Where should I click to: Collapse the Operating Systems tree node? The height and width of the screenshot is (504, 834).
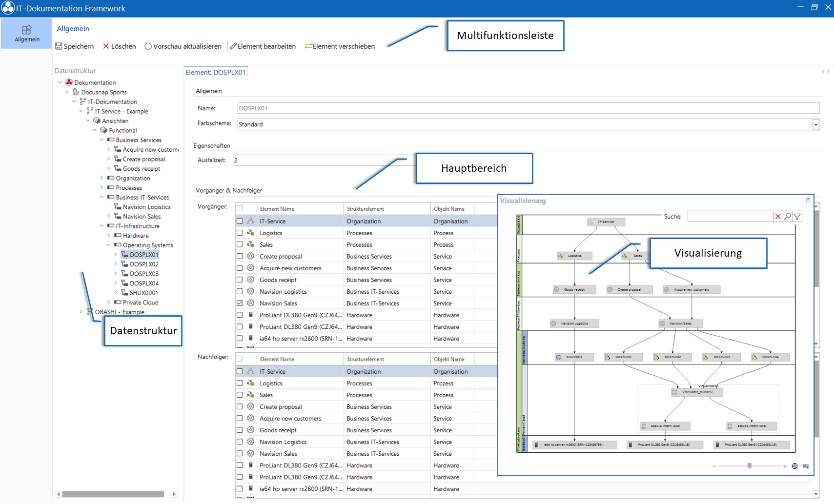(x=109, y=245)
